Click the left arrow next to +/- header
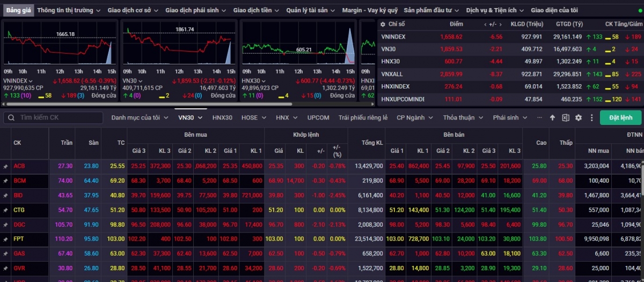644x282 pixels. (486, 25)
